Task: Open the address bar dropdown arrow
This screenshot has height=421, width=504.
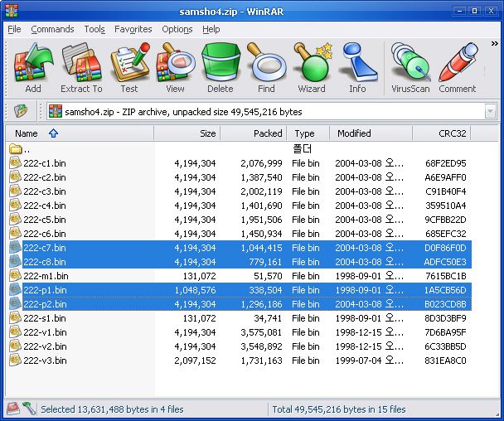Action: 490,112
